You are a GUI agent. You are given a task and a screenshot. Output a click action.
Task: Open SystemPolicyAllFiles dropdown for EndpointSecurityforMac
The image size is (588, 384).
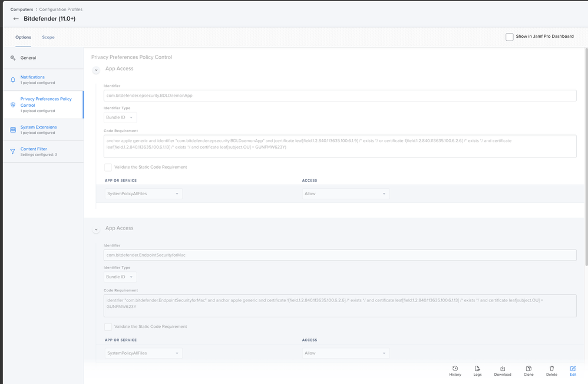(x=144, y=353)
